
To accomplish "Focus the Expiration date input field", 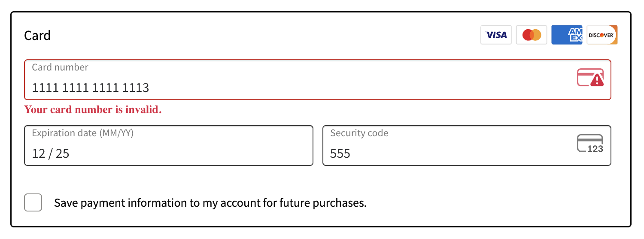I will pos(169,146).
